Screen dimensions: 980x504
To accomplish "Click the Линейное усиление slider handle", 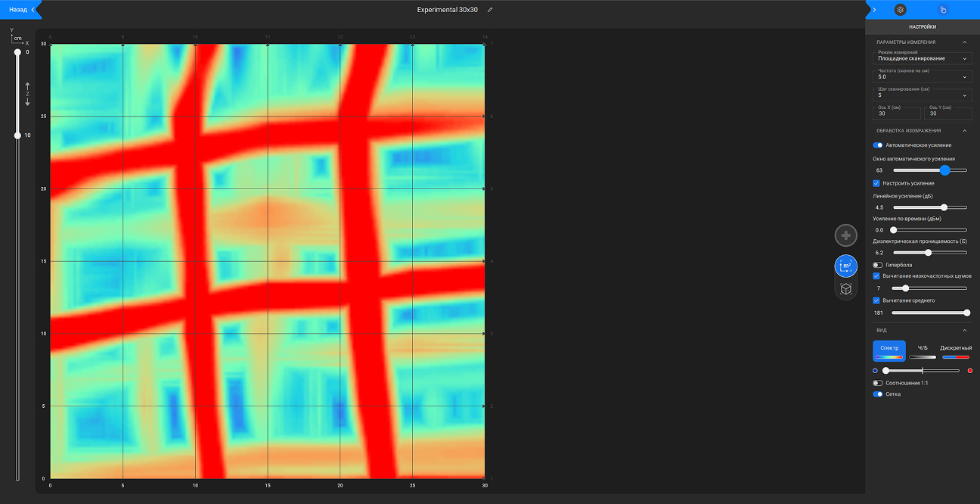I will [944, 207].
